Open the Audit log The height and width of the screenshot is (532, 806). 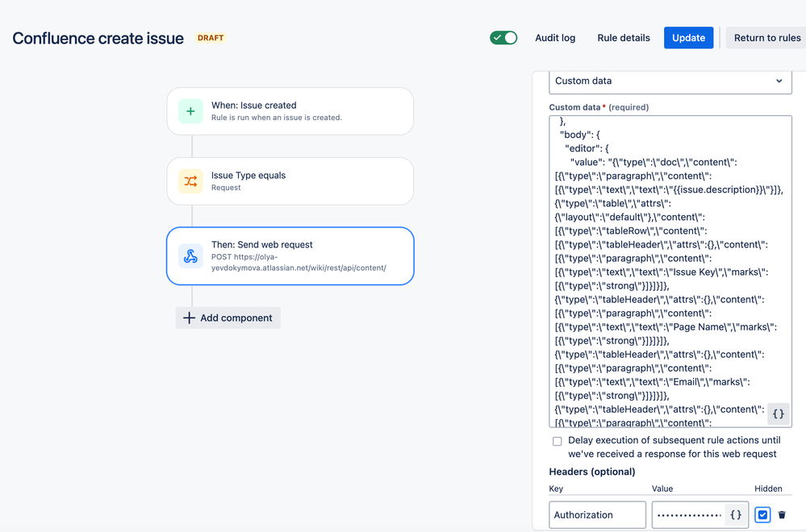point(555,38)
